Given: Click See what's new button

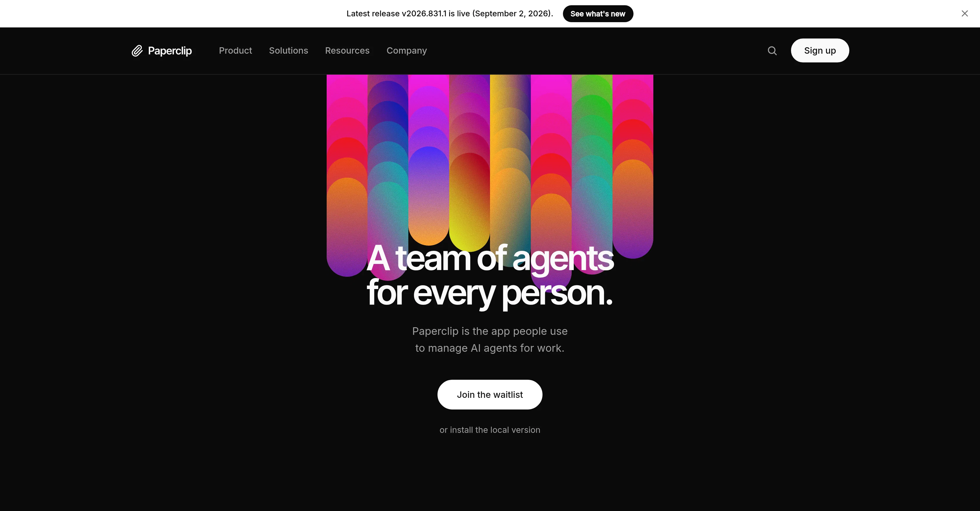Looking at the screenshot, I should pos(598,14).
